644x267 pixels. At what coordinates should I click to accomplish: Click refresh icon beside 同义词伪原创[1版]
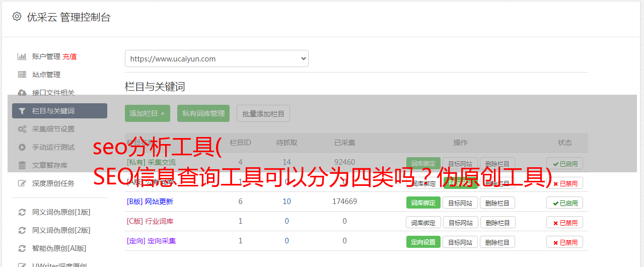point(22,212)
